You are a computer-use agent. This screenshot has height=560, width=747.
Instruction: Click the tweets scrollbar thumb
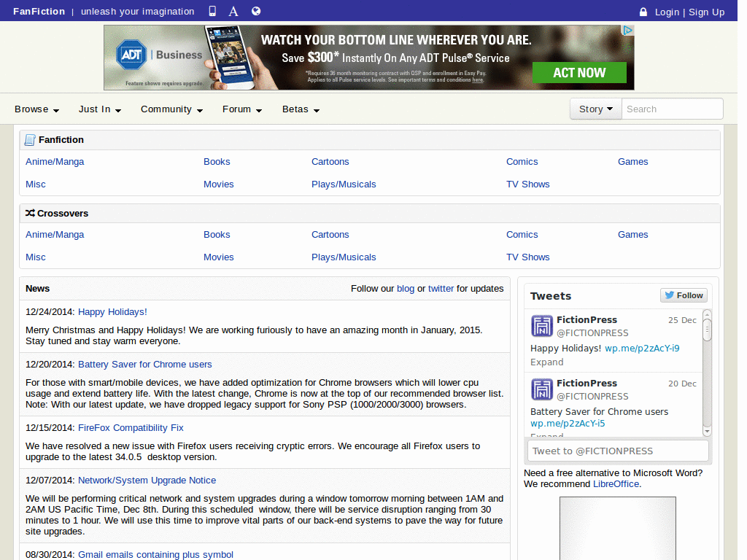[708, 330]
